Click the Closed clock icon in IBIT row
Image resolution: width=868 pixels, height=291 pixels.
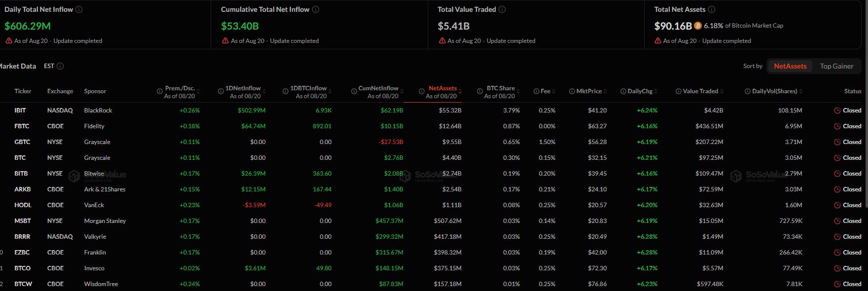pos(837,110)
